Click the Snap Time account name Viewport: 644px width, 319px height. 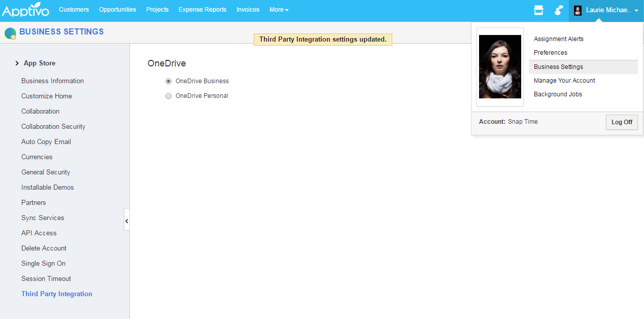[523, 122]
